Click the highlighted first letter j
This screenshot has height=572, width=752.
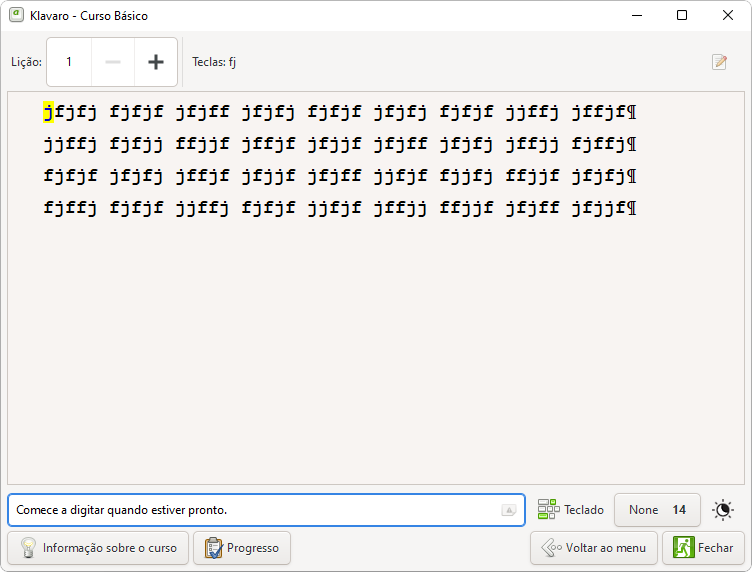(x=48, y=112)
